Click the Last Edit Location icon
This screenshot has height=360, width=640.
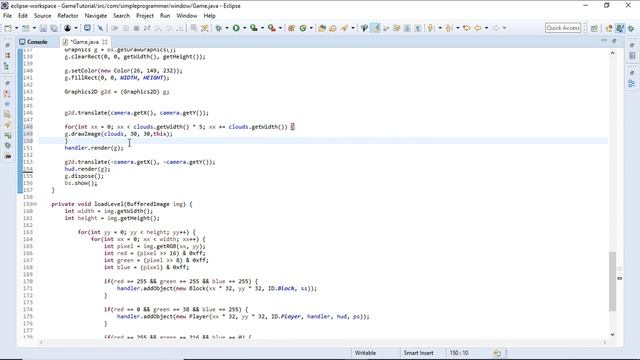tap(467, 28)
